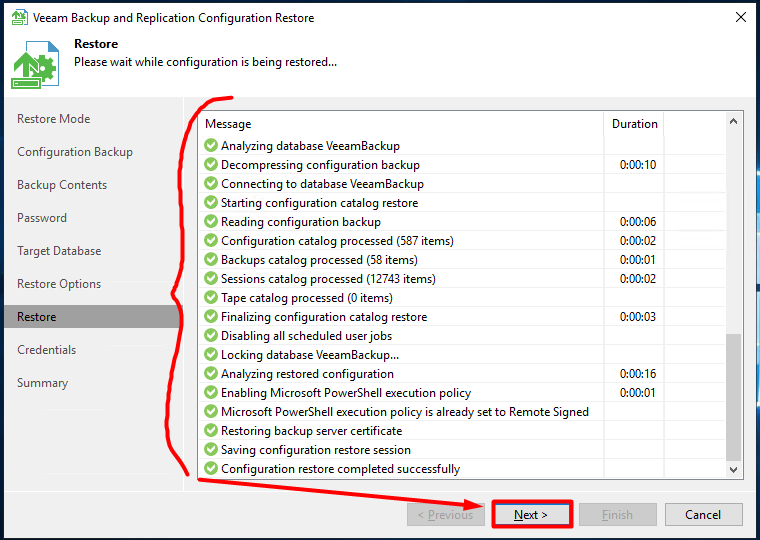This screenshot has height=540, width=760.
Task: Click status icon of Reading configuration backup
Action: [211, 222]
